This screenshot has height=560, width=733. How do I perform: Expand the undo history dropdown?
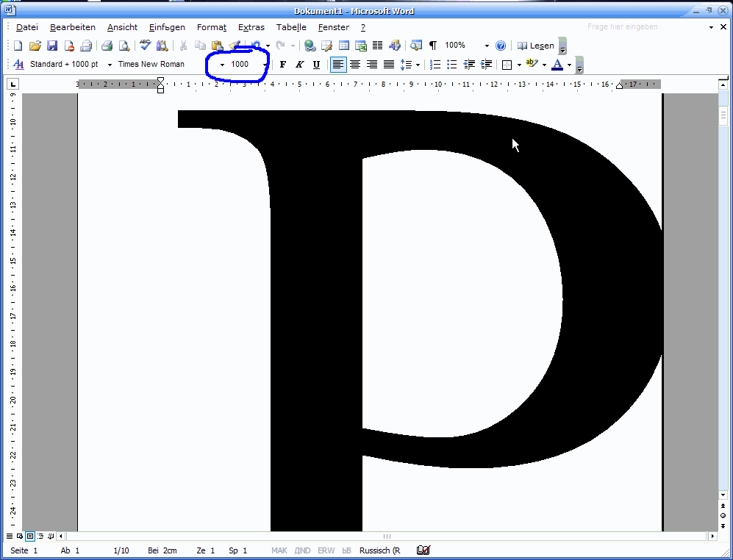(268, 46)
